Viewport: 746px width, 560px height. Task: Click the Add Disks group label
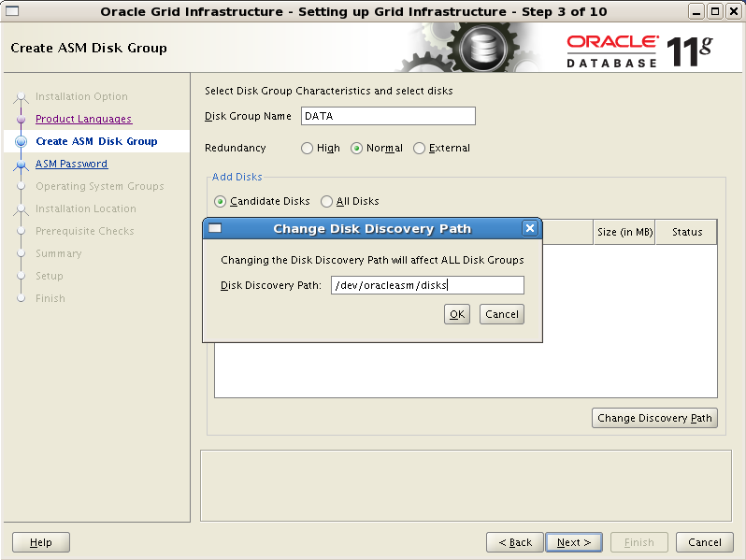237,177
